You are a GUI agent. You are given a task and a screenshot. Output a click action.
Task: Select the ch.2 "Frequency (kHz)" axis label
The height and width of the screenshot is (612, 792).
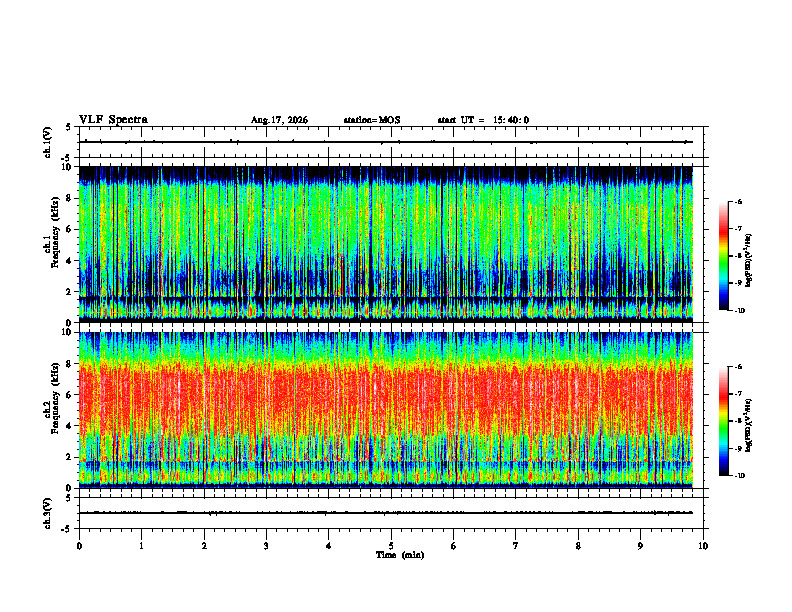[55, 397]
